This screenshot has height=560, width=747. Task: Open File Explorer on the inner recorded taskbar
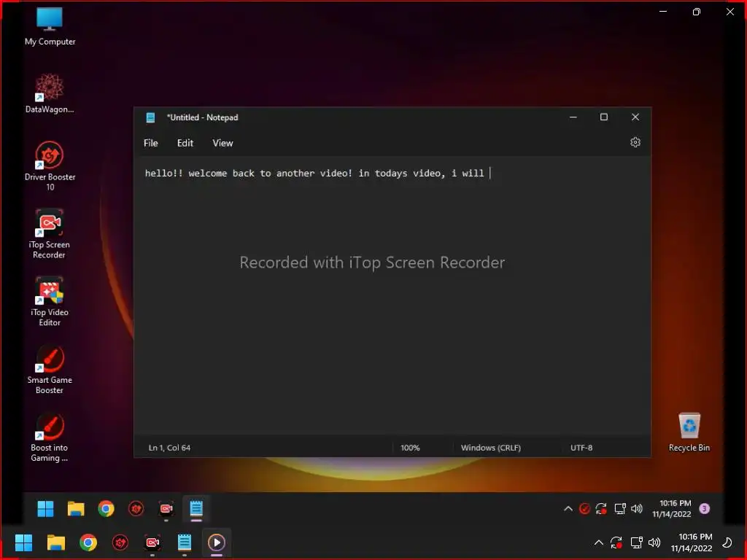tap(76, 509)
